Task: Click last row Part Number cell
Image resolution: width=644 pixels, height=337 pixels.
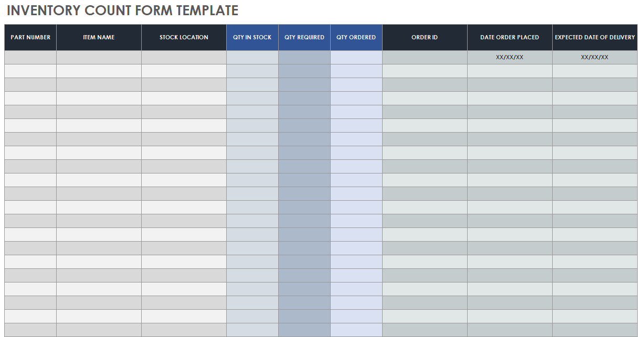Action: (30, 330)
